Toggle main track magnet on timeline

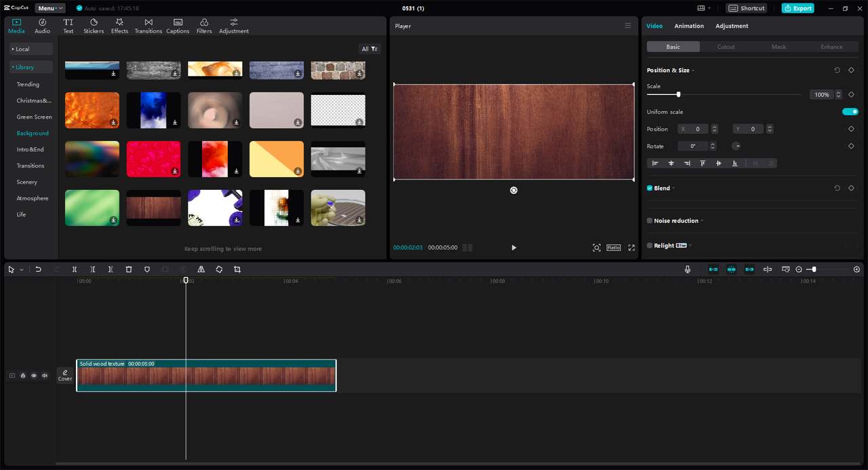(713, 269)
